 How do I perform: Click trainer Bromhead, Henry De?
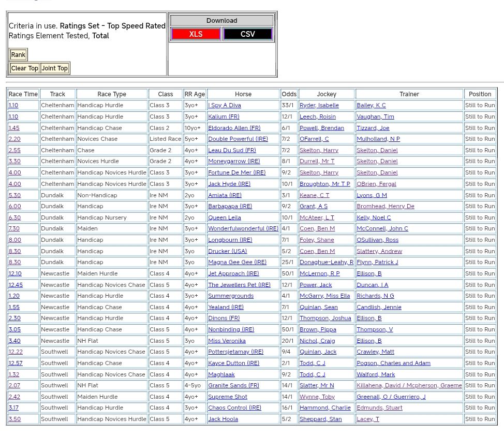(x=385, y=207)
